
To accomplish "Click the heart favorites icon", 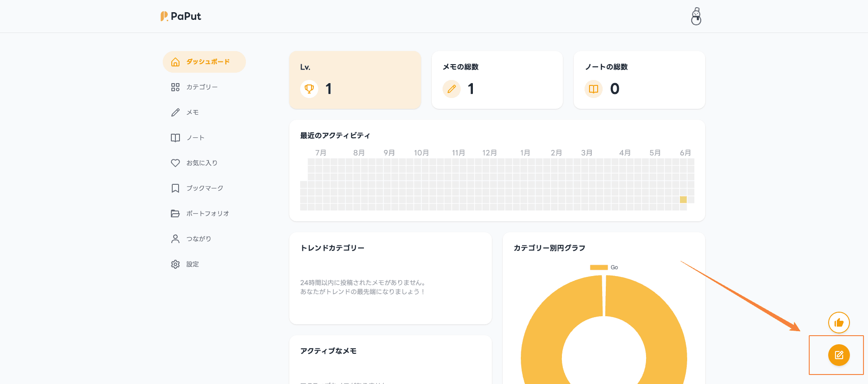I will (175, 163).
